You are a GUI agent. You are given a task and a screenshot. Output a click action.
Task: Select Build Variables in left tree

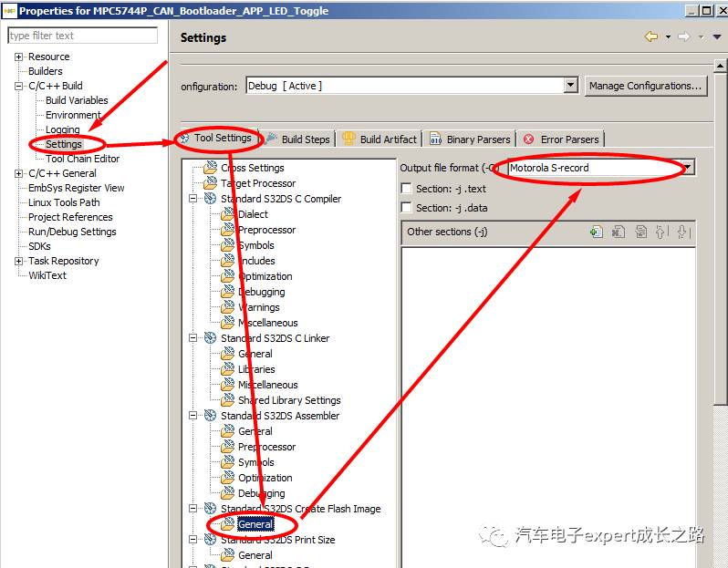click(x=77, y=100)
